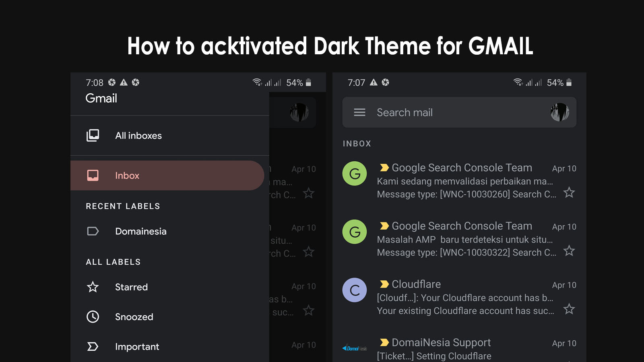Toggle star on second Search Console email
This screenshot has height=362, width=644.
pos(570,251)
